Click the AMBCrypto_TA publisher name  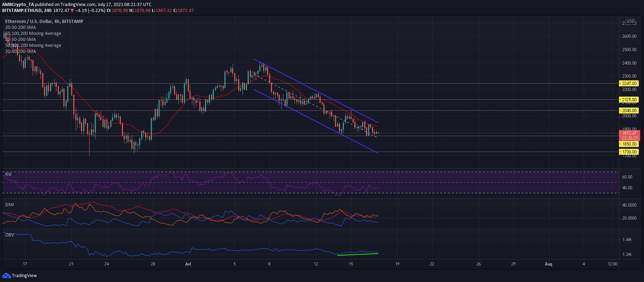click(x=18, y=4)
